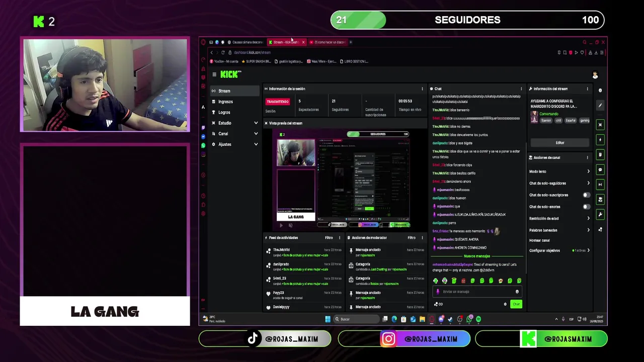Screen dimensions: 644x362
Task: Open the user profile avatar
Action: (x=595, y=75)
